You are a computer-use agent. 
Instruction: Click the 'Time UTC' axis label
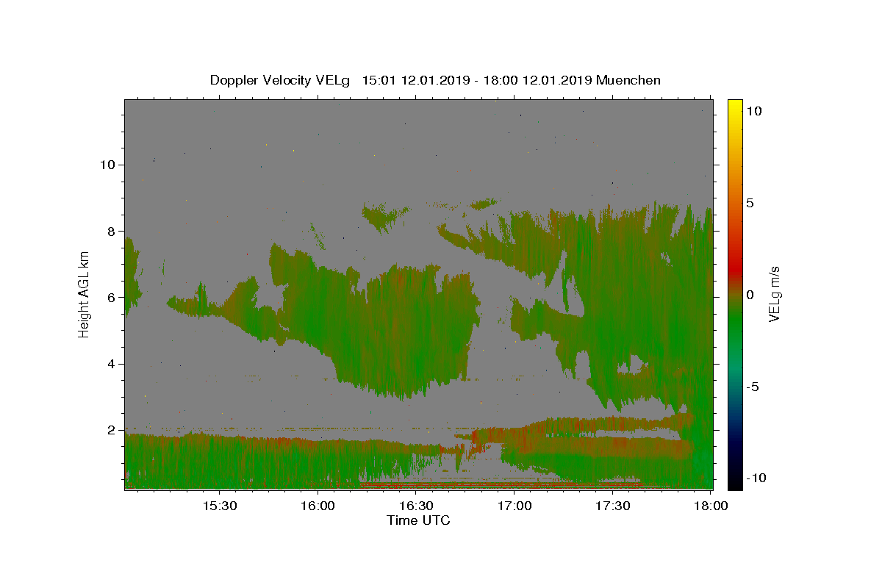(418, 520)
